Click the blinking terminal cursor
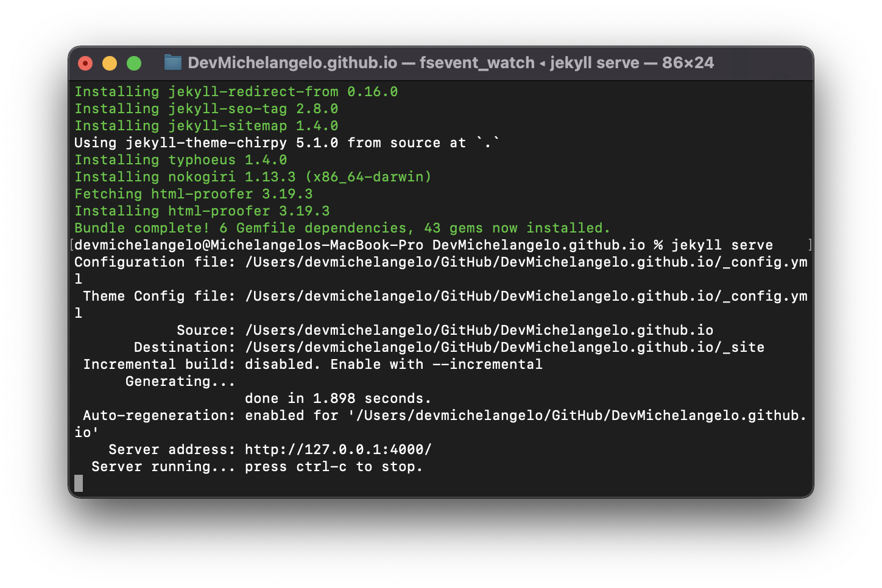882x588 pixels. (x=78, y=483)
